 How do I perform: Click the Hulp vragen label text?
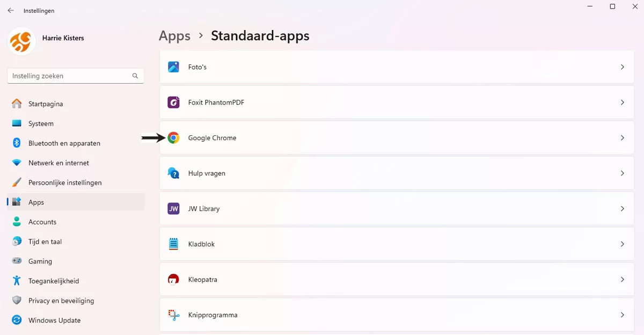point(207,173)
